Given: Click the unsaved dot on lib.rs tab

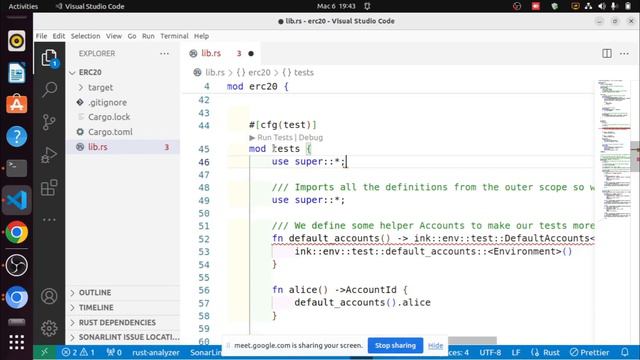Looking at the screenshot, I should tap(251, 53).
